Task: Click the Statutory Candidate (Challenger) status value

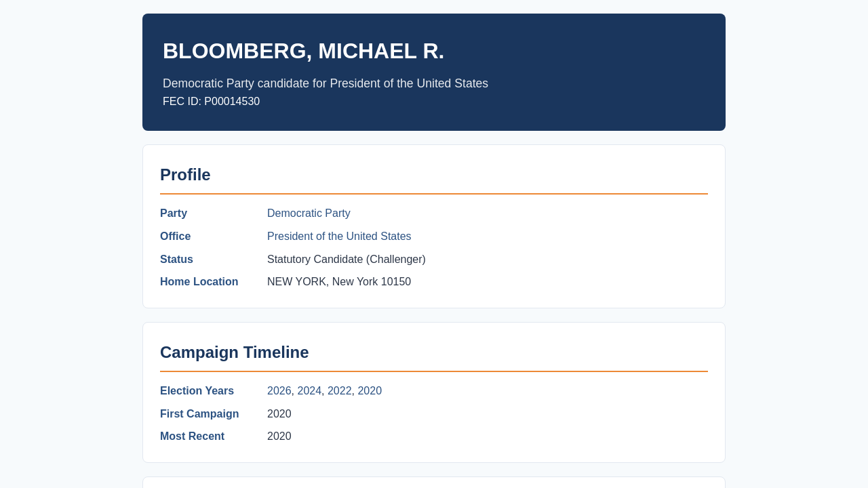Action: [x=347, y=260]
